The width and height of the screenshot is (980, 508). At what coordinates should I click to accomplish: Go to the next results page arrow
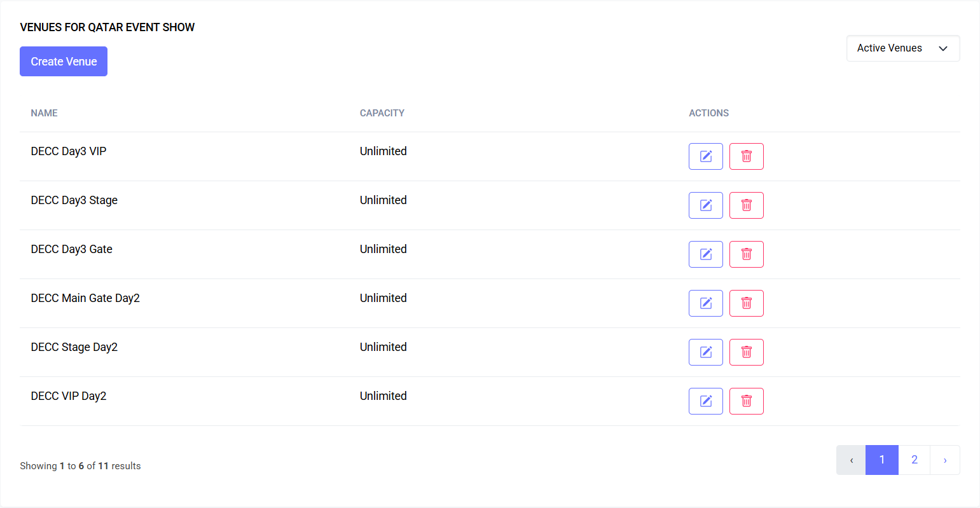[x=945, y=460]
